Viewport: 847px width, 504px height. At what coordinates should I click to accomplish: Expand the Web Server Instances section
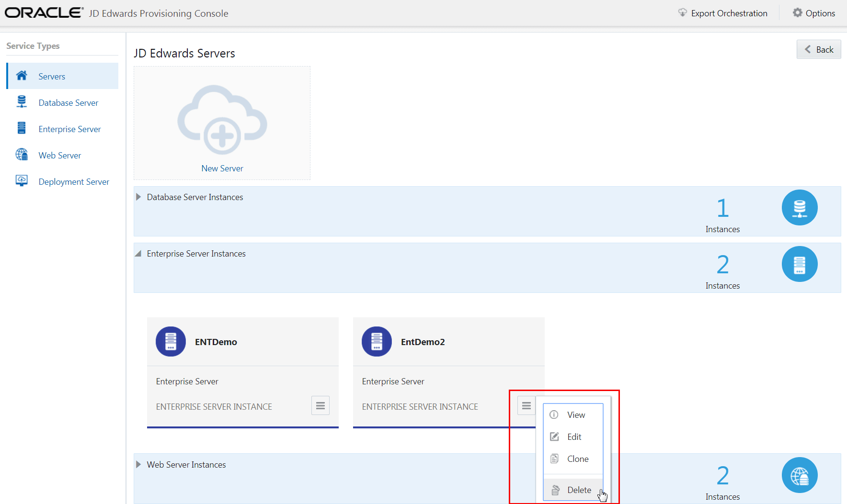138,464
